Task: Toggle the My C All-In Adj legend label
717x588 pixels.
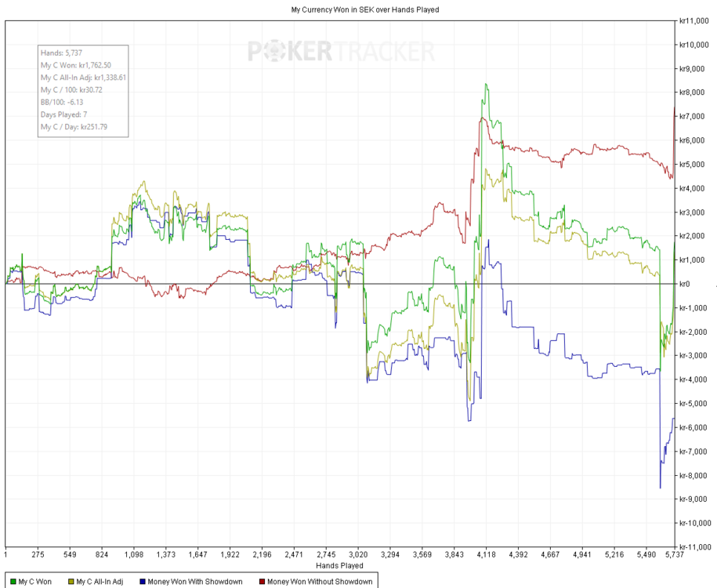Action: tap(99, 582)
